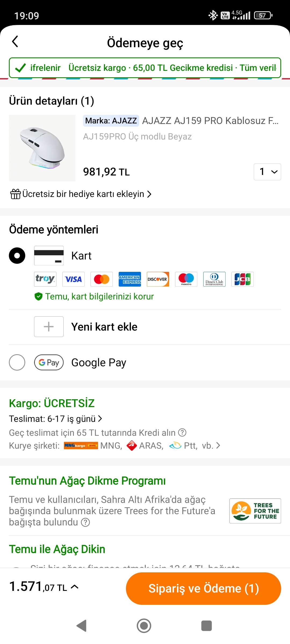290x644 pixels.
Task: Tap the Visa card logo
Action: click(x=73, y=279)
